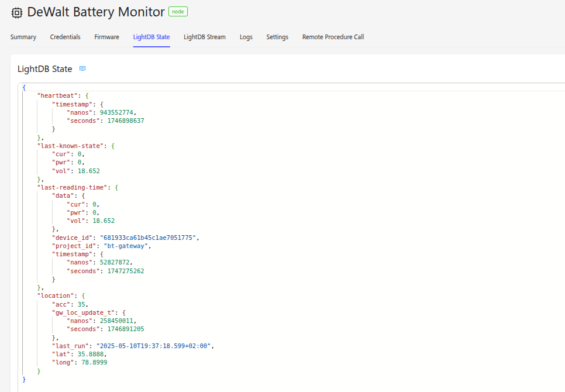The height and width of the screenshot is (392, 565).
Task: Click the "last-known-state" key
Action: click(x=71, y=146)
